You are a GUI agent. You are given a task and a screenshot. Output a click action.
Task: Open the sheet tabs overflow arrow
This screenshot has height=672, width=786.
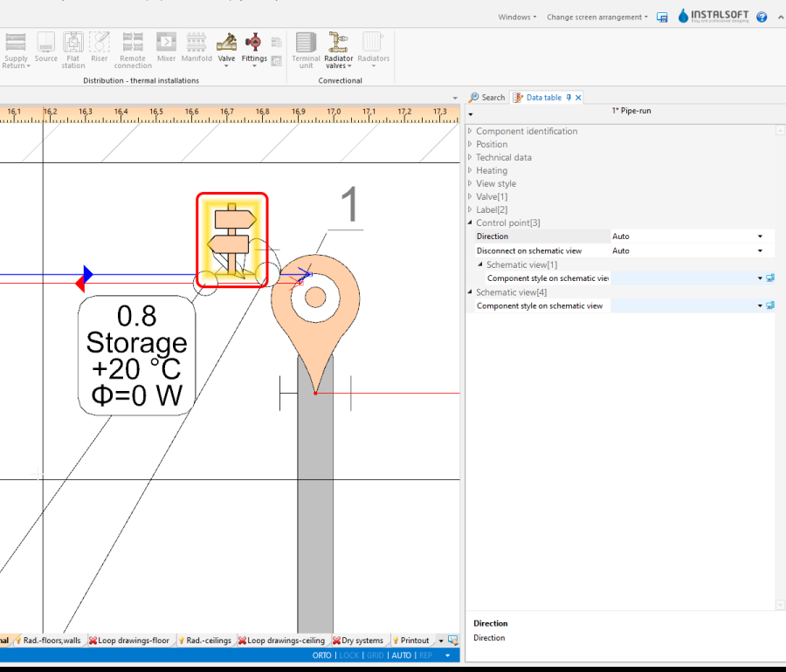pos(441,641)
